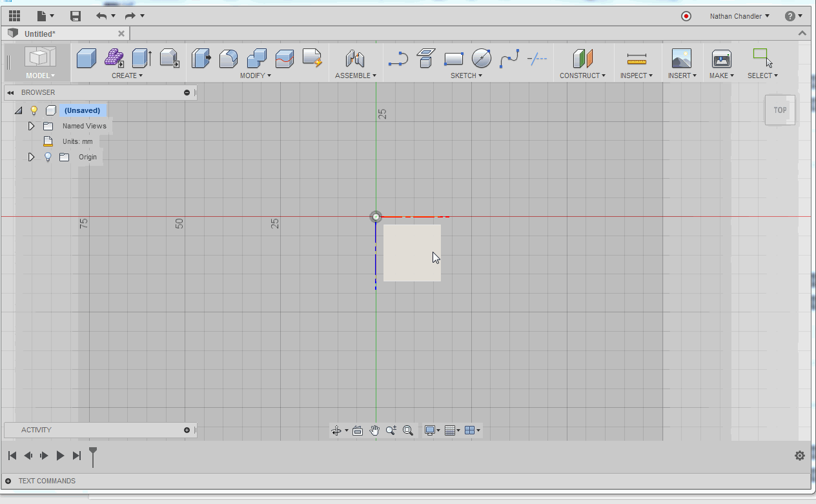Viewport: 816px width, 504px height.
Task: Expand the Named Views folder
Action: point(30,126)
